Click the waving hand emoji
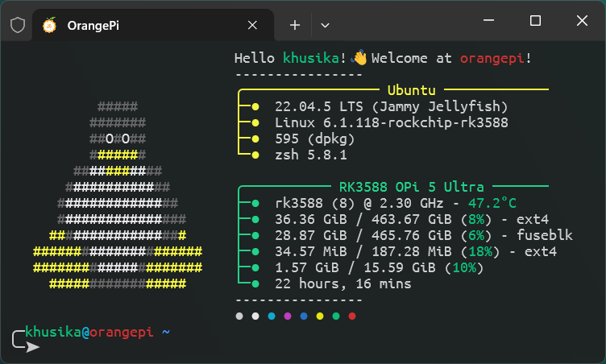This screenshot has width=606, height=364. point(359,58)
